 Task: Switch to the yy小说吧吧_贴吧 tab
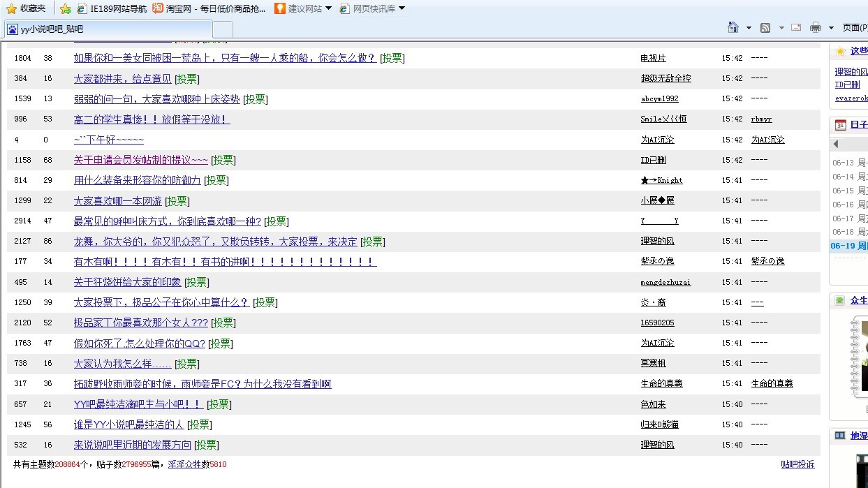tap(108, 29)
